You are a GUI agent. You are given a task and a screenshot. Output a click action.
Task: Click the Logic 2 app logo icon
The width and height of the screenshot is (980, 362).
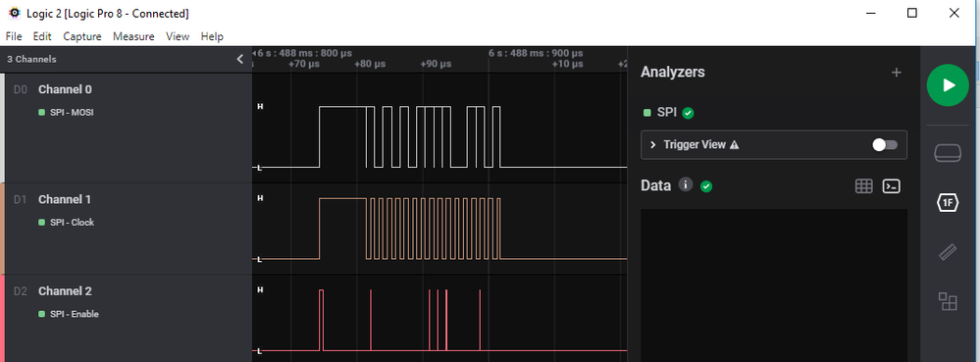tap(15, 13)
